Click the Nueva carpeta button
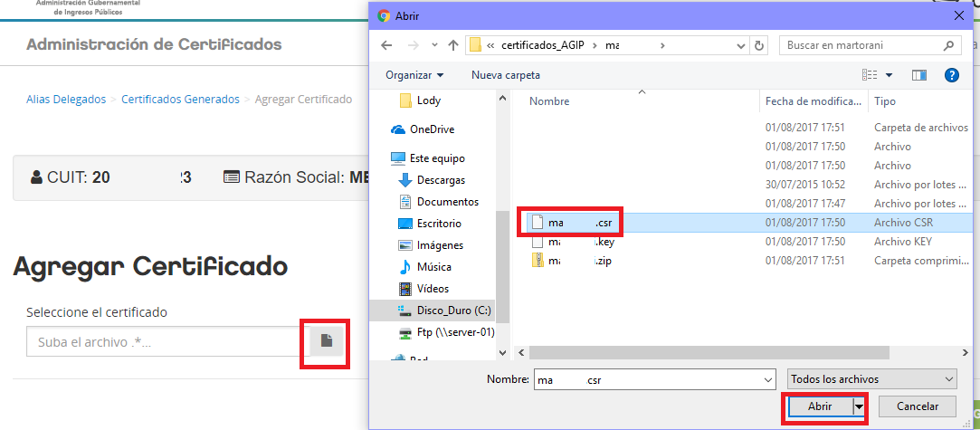 tap(505, 75)
